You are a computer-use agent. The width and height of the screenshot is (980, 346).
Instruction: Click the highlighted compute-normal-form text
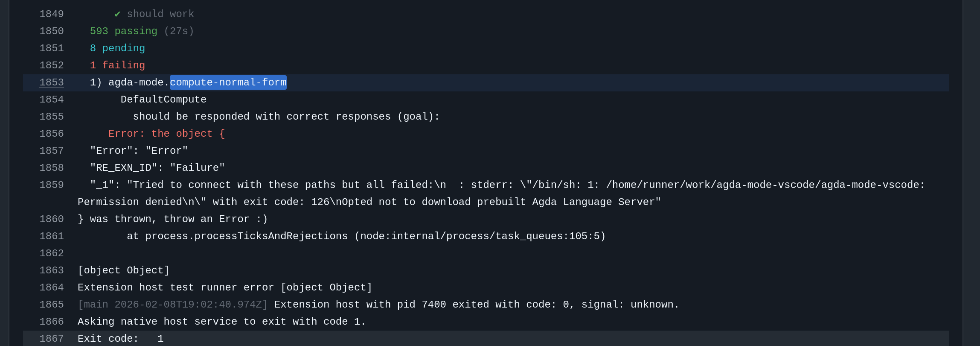tap(228, 82)
